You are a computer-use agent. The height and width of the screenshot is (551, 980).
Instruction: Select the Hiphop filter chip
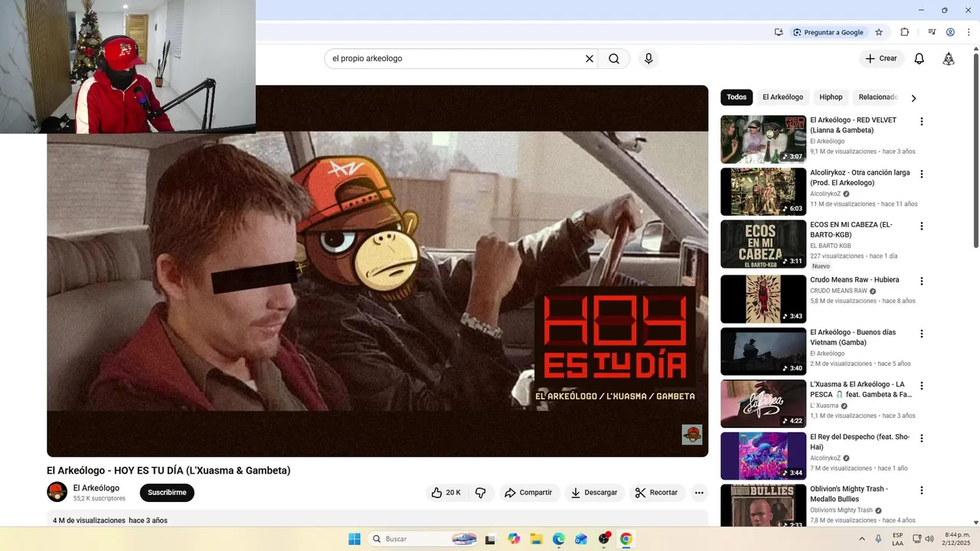click(831, 97)
